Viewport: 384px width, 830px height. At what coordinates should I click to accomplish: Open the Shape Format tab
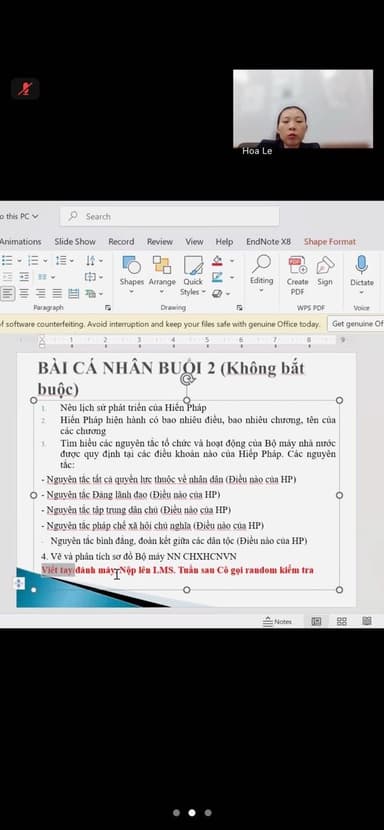click(x=329, y=241)
